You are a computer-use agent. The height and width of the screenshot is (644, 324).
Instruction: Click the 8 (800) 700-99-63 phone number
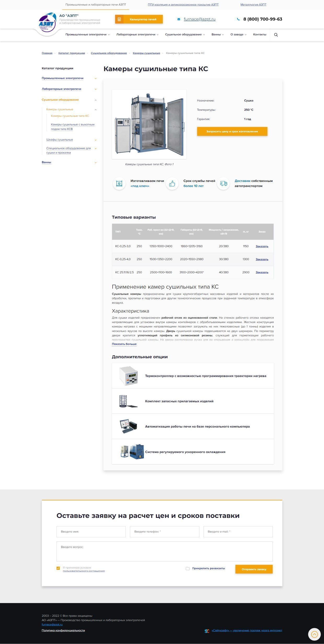tap(263, 19)
